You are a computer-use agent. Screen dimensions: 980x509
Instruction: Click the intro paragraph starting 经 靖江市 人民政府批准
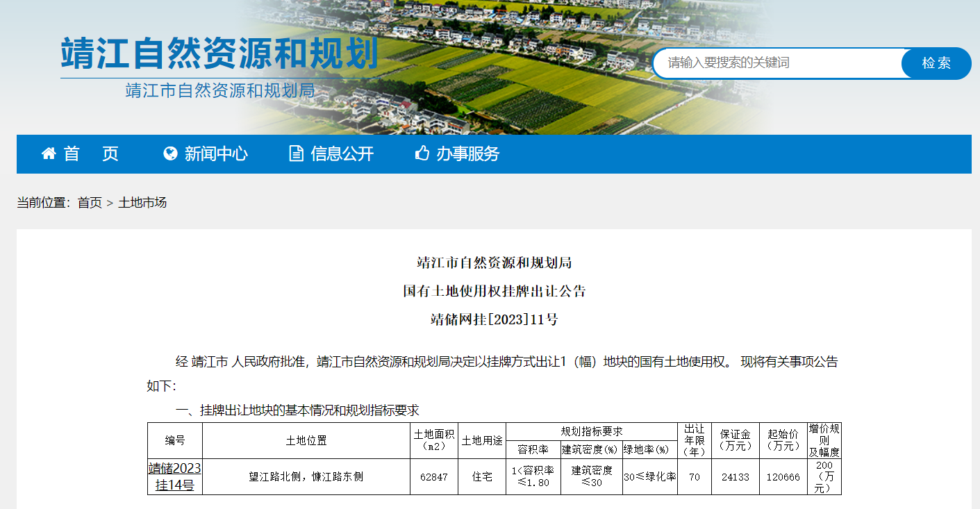pos(492,374)
